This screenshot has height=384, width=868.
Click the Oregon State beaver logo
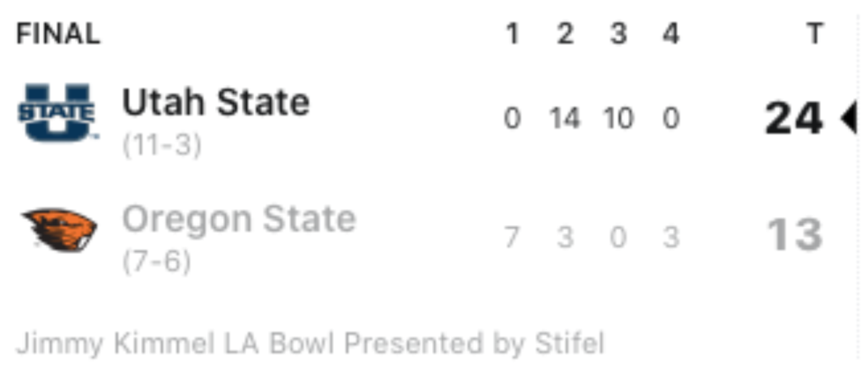point(59,230)
